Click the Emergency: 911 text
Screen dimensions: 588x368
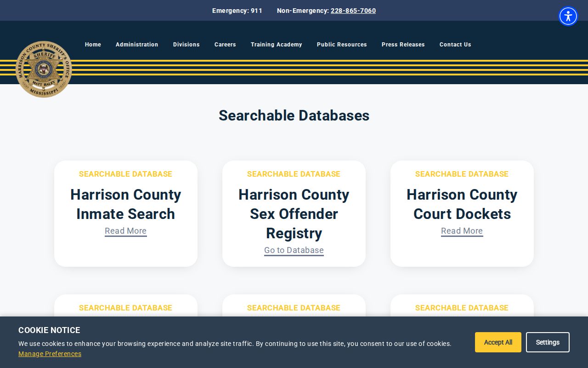(x=237, y=11)
